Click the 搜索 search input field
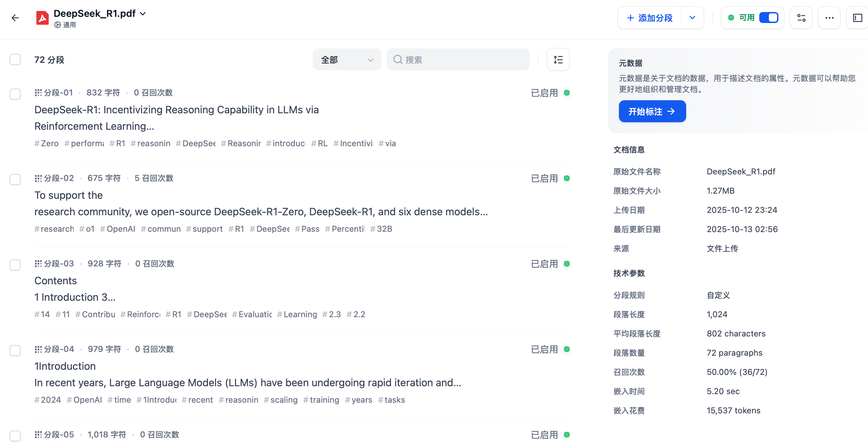The height and width of the screenshot is (447, 868). [x=458, y=60]
